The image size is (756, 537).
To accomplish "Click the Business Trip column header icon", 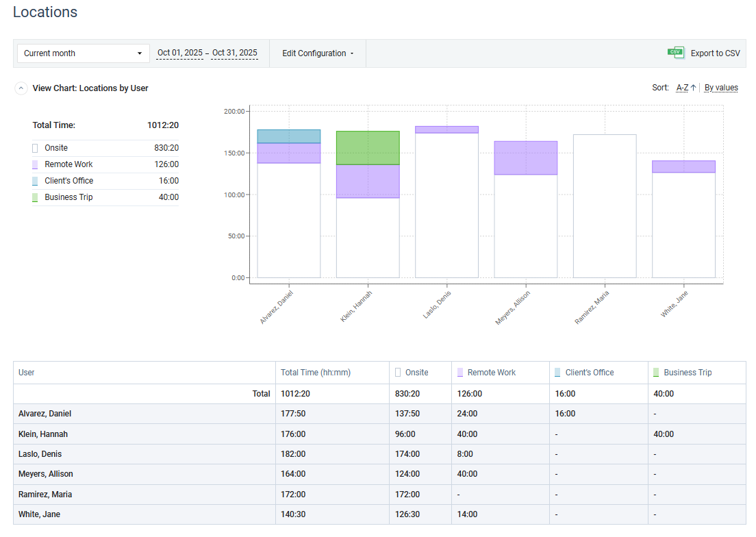I will tap(656, 373).
